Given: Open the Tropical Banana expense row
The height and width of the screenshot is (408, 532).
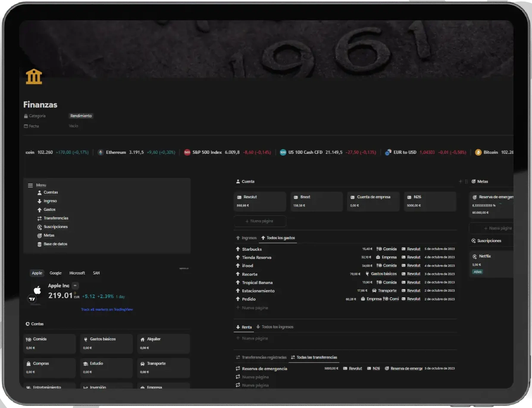Looking at the screenshot, I should [345, 283].
